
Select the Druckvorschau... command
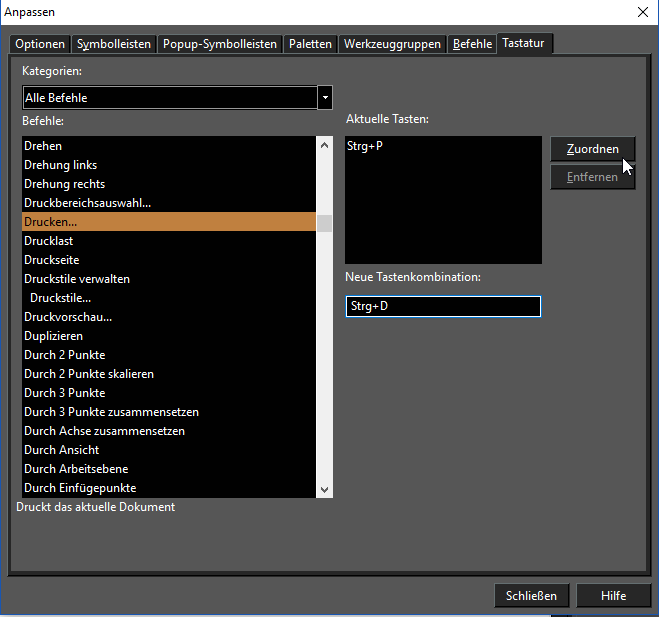169,316
